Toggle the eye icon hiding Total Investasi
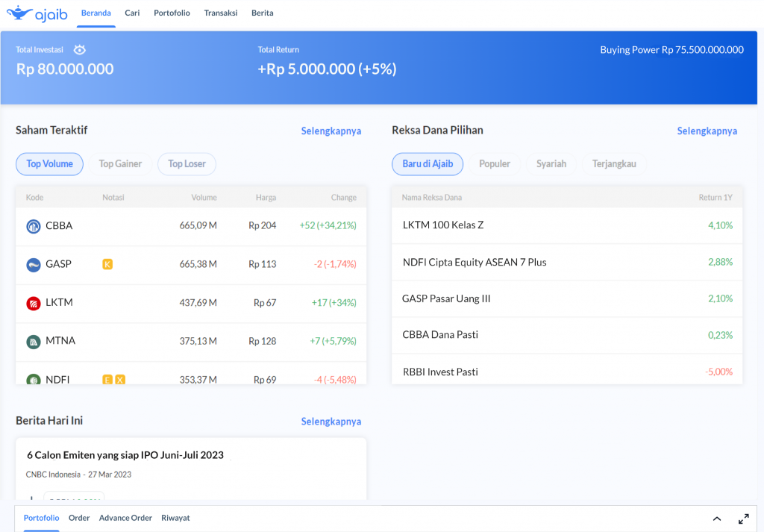This screenshot has height=532, width=764. pyautogui.click(x=79, y=50)
